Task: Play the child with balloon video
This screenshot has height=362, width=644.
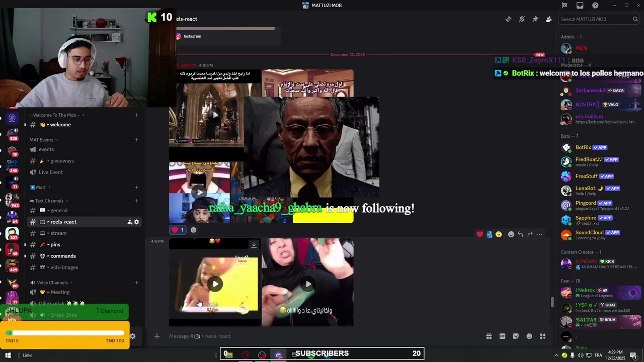Action: click(215, 284)
